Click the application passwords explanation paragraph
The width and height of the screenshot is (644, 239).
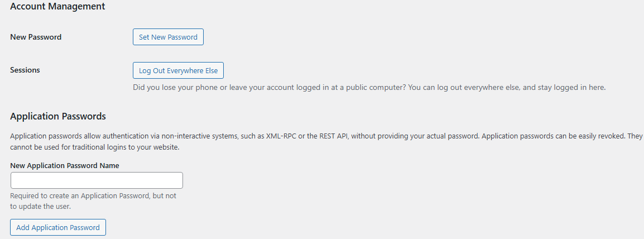click(x=326, y=142)
